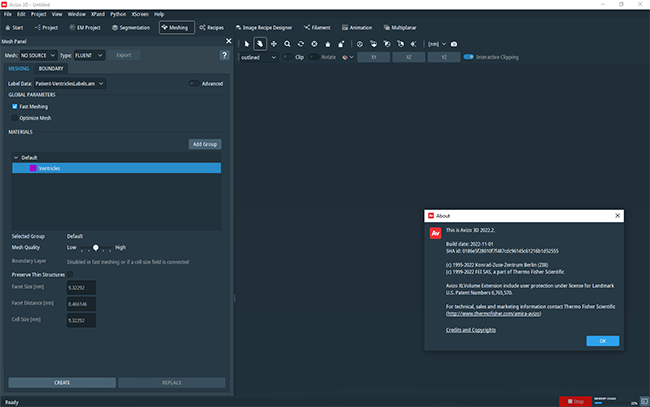Image resolution: width=650 pixels, height=407 pixels.
Task: Open the clipping plane color dropdown
Action: pyautogui.click(x=347, y=57)
